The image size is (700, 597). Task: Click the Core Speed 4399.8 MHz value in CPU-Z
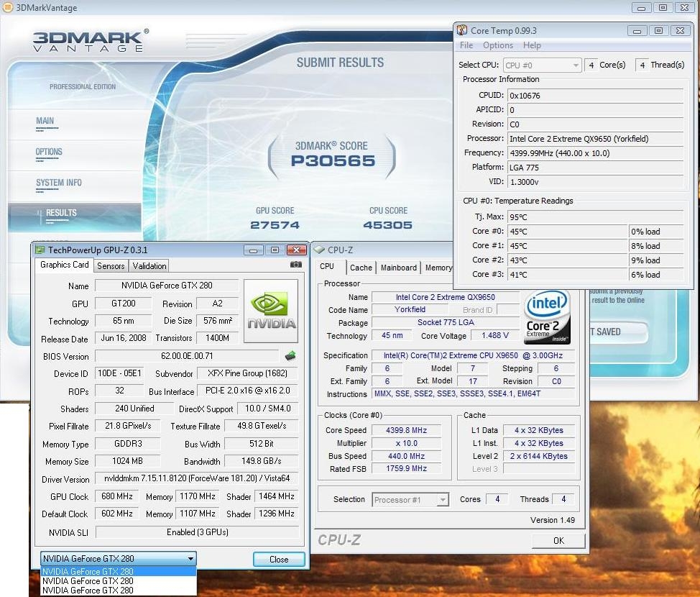pos(406,430)
